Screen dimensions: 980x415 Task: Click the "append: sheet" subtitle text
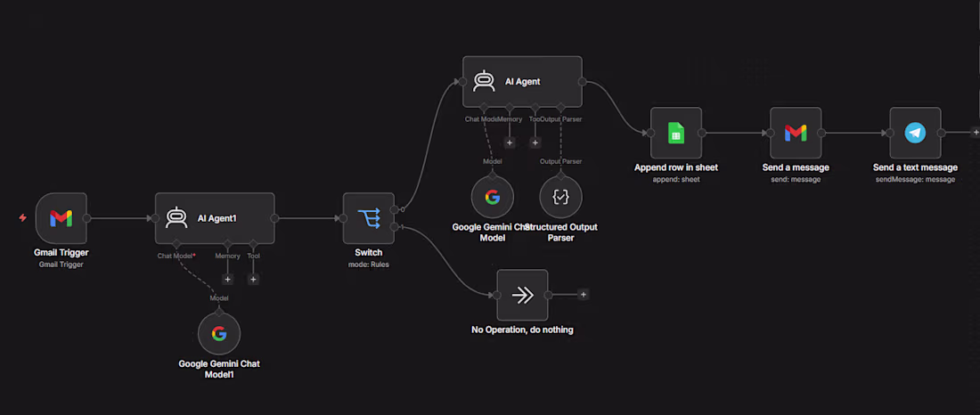pyautogui.click(x=676, y=179)
